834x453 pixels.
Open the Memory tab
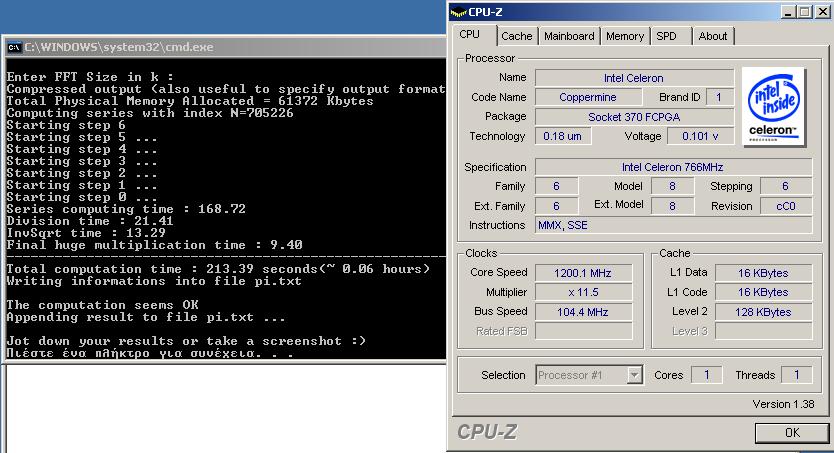click(x=625, y=36)
